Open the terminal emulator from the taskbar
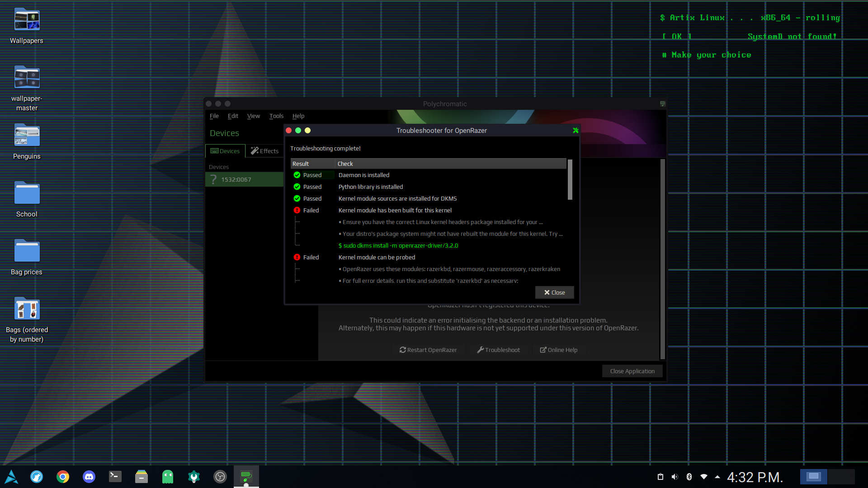This screenshot has height=488, width=868. pyautogui.click(x=115, y=477)
